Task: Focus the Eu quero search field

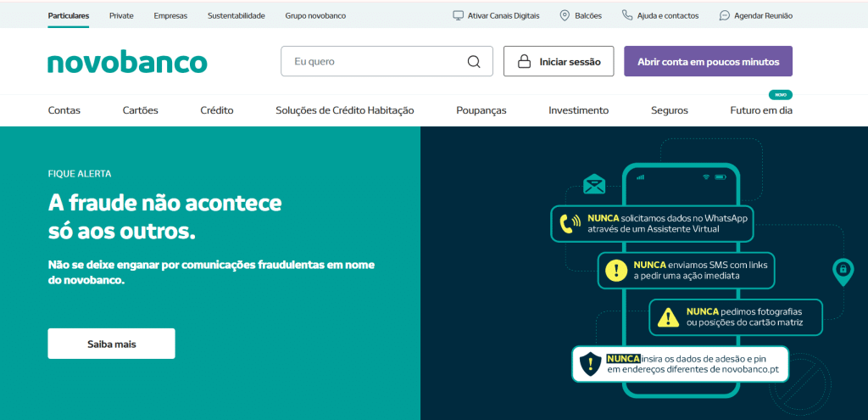Action: click(373, 62)
